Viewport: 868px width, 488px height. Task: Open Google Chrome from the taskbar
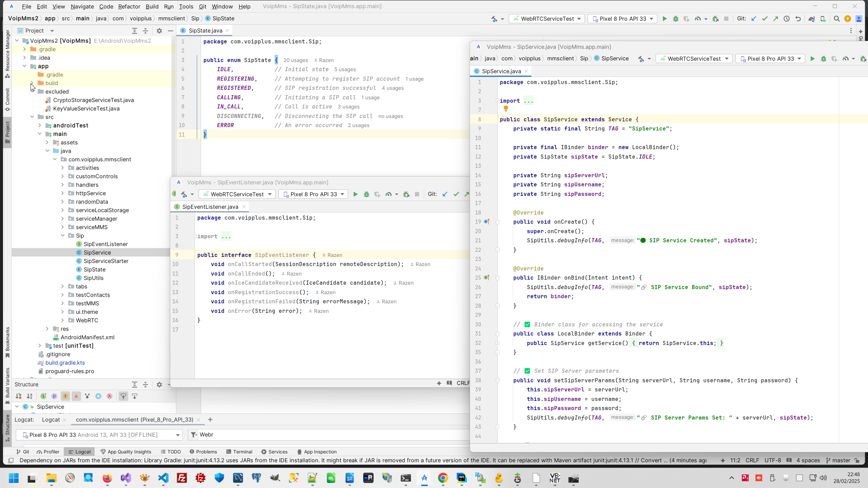point(443,478)
